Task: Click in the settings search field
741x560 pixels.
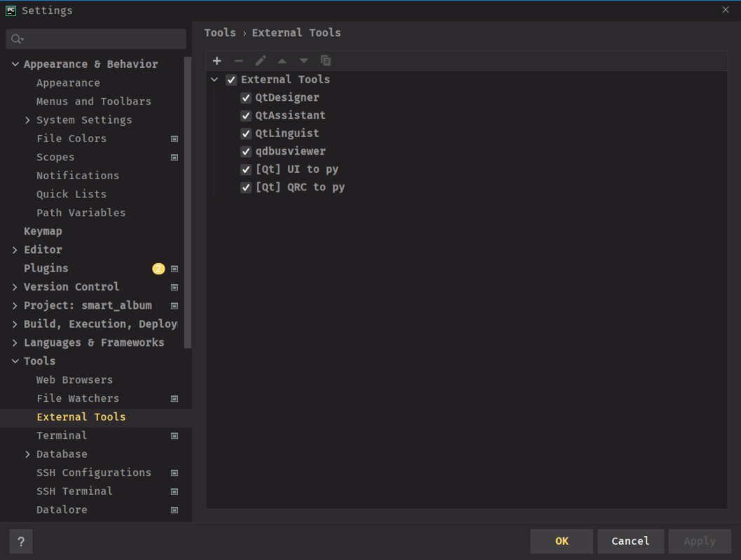Action: 96,39
